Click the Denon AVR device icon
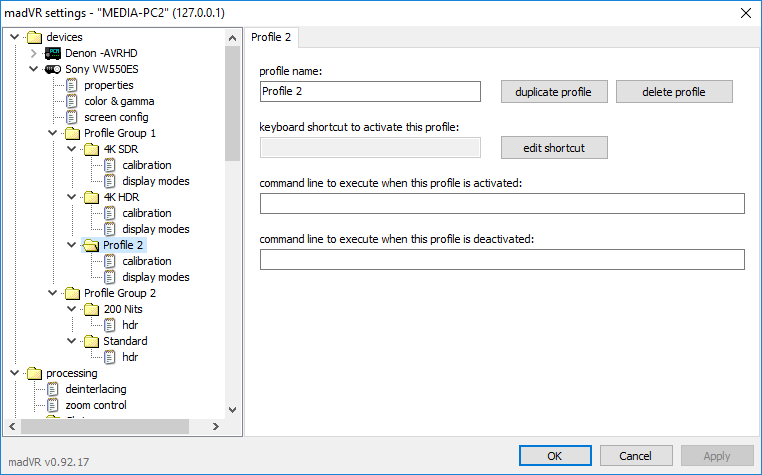The height and width of the screenshot is (475, 762). (x=53, y=53)
